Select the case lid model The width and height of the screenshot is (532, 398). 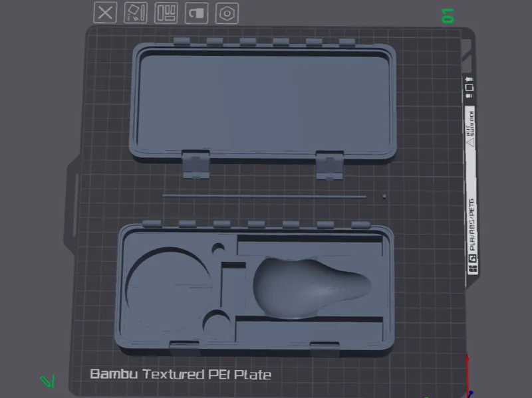(263, 104)
